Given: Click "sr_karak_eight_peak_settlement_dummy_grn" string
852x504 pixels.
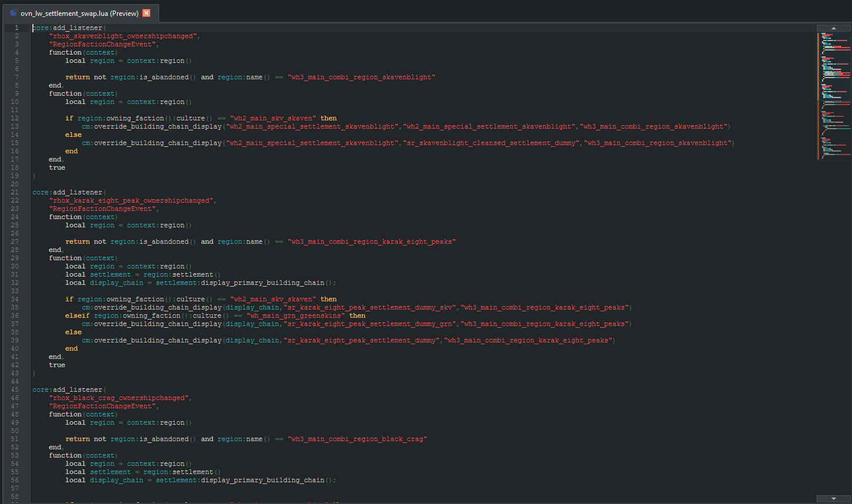Looking at the screenshot, I should point(370,324).
